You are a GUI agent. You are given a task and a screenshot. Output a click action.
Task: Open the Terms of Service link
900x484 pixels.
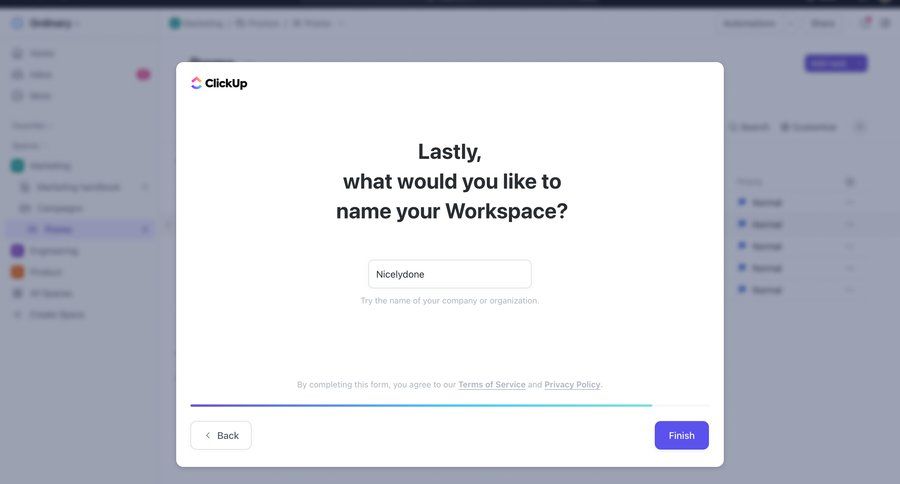coord(492,385)
